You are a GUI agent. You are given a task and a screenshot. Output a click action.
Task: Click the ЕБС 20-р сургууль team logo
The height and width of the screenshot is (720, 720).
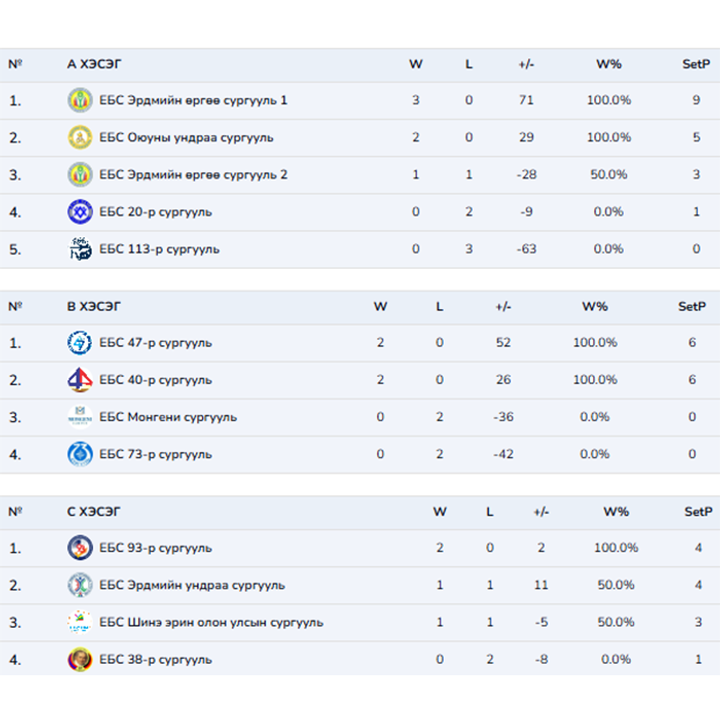pyautogui.click(x=80, y=212)
